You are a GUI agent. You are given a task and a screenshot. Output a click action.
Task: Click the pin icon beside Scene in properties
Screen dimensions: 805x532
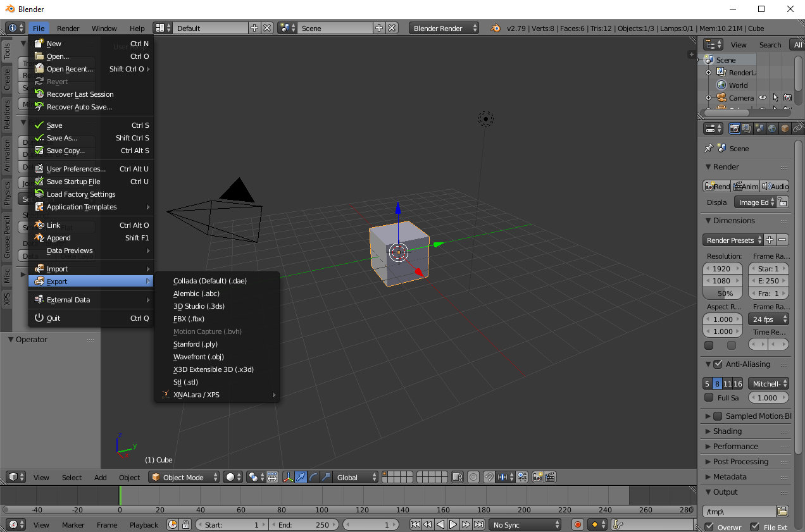pos(708,148)
